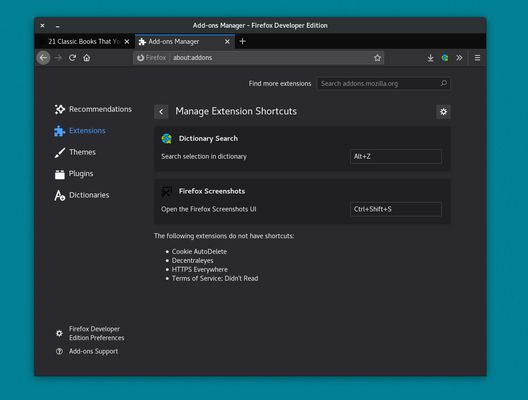This screenshot has width=528, height=400.
Task: Open Plugins category
Action: coord(74,174)
